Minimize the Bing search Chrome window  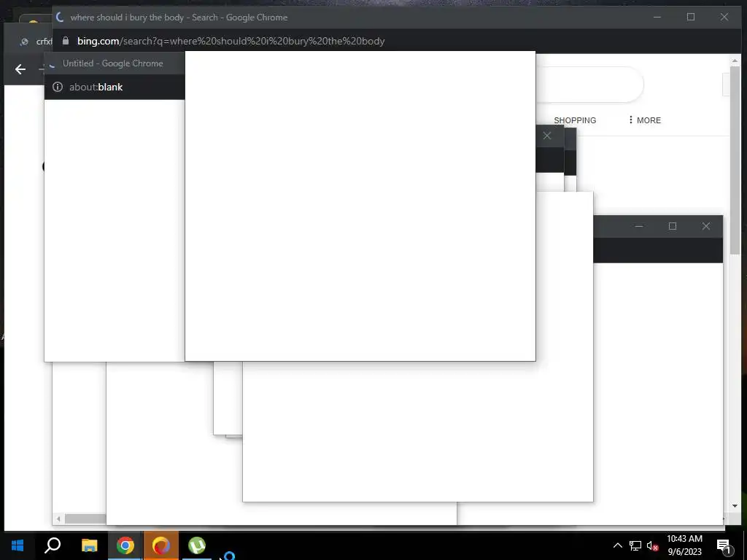657,17
